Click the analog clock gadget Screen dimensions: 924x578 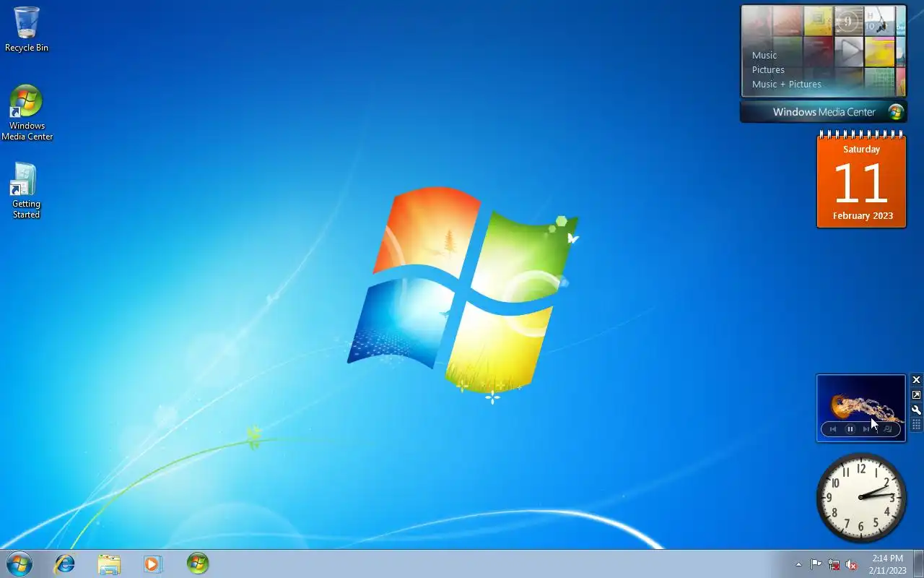(861, 498)
